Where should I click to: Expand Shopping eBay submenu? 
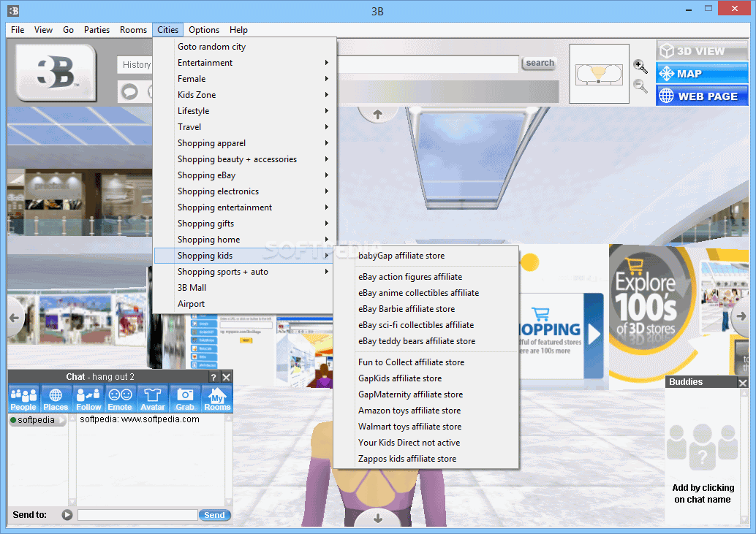pos(245,175)
